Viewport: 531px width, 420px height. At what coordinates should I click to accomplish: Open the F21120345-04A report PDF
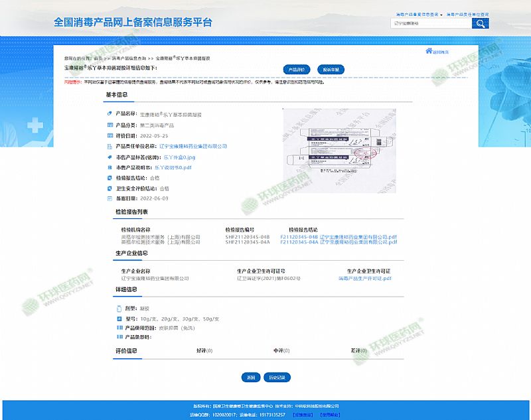pyautogui.click(x=339, y=242)
